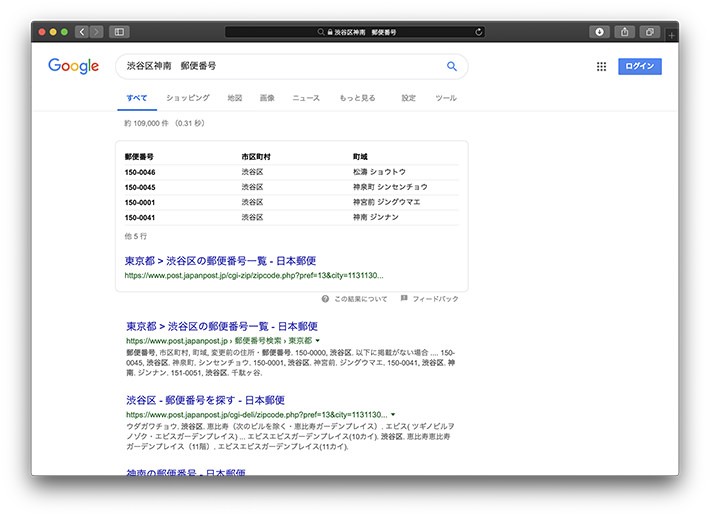
Task: Click the 町域 column header
Action: (x=360, y=157)
